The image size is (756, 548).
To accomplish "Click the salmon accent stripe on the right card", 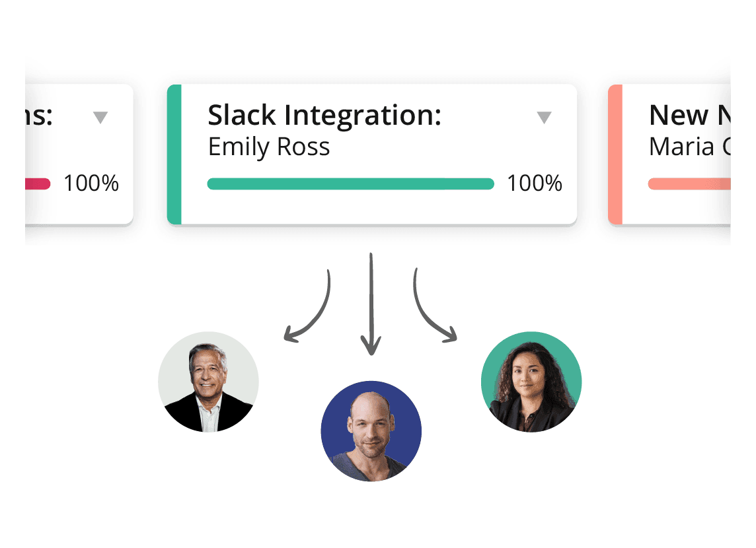I will pos(615,154).
